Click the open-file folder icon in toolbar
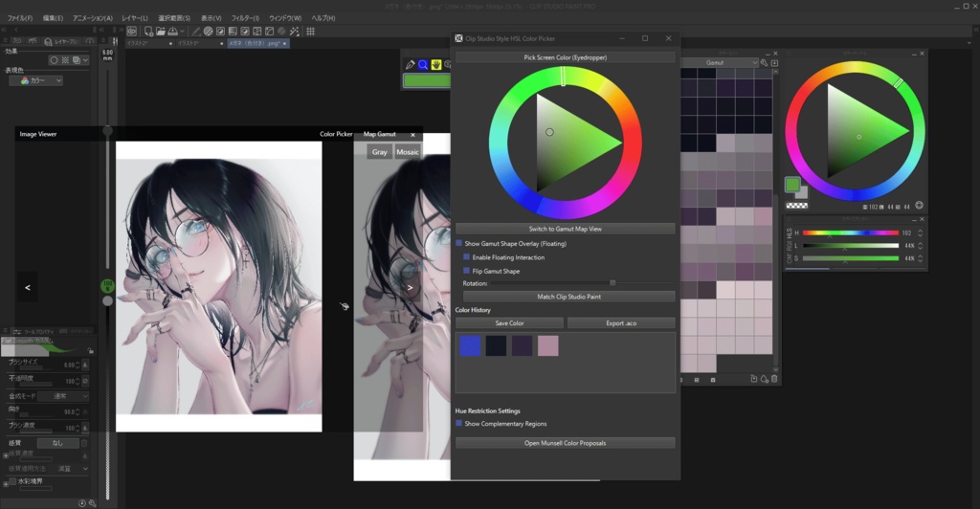 [161, 31]
